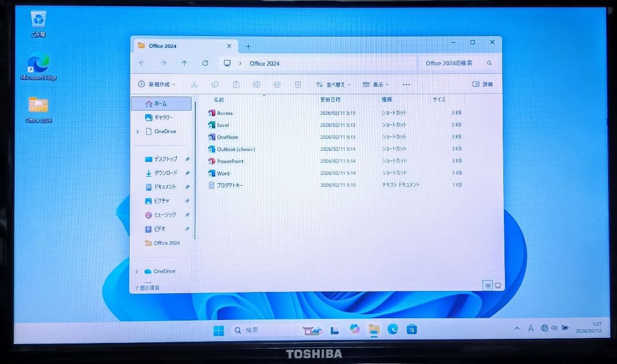617x364 pixels.
Task: Expand the address bar path chevron
Action: pos(240,63)
